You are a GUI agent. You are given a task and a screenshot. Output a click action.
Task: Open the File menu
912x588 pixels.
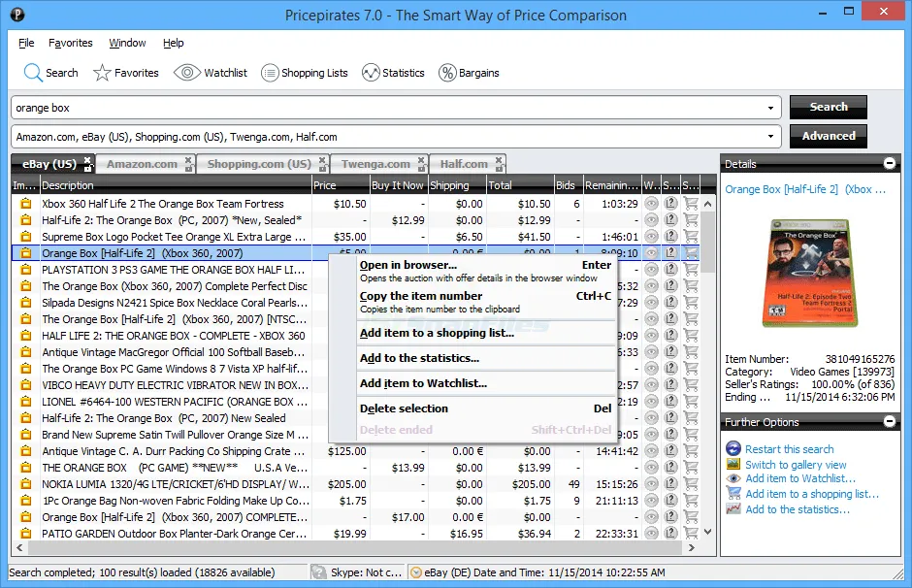click(x=26, y=43)
